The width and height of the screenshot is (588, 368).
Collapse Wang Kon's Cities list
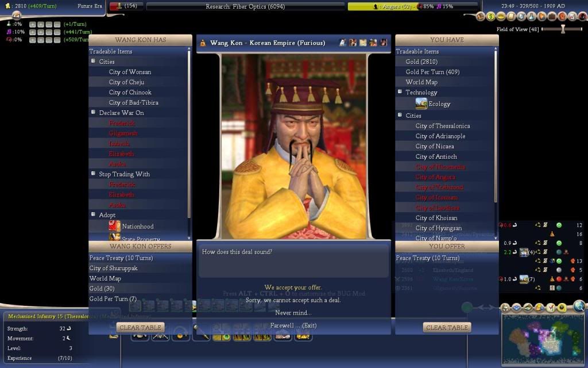tap(93, 61)
